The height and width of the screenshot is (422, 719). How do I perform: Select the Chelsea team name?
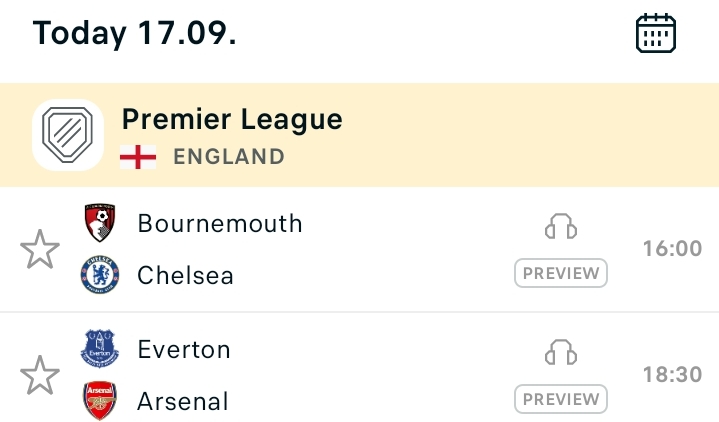(x=186, y=275)
